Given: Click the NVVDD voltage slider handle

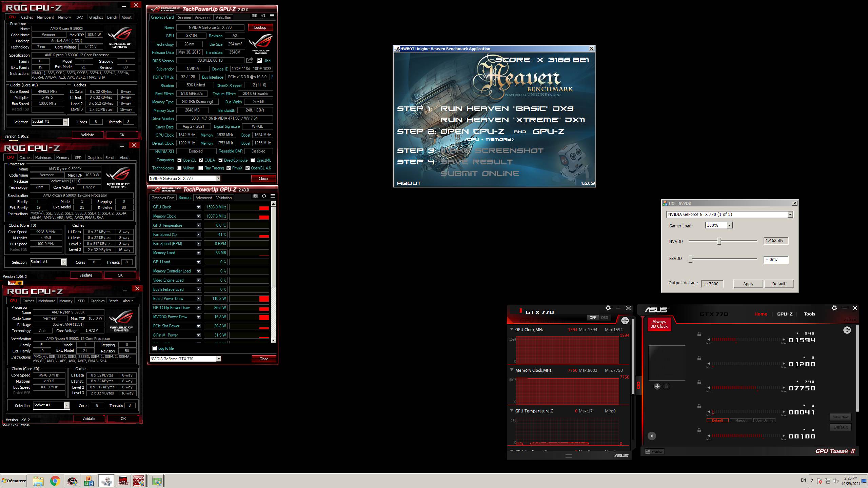Looking at the screenshot, I should [719, 241].
